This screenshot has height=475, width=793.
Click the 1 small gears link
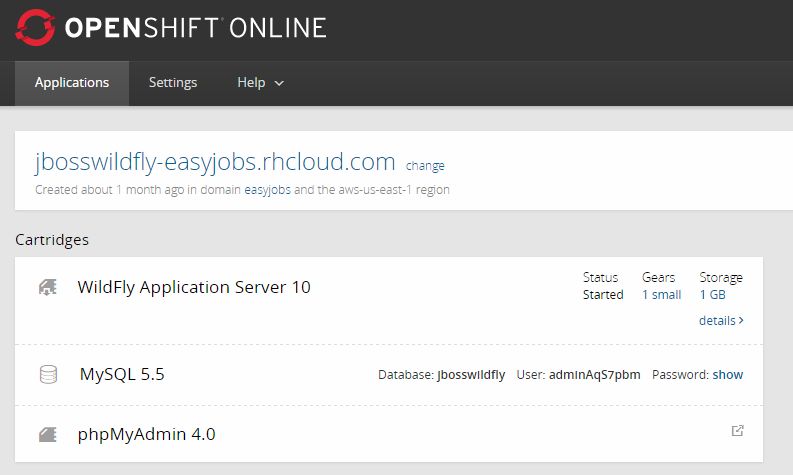pyautogui.click(x=662, y=294)
